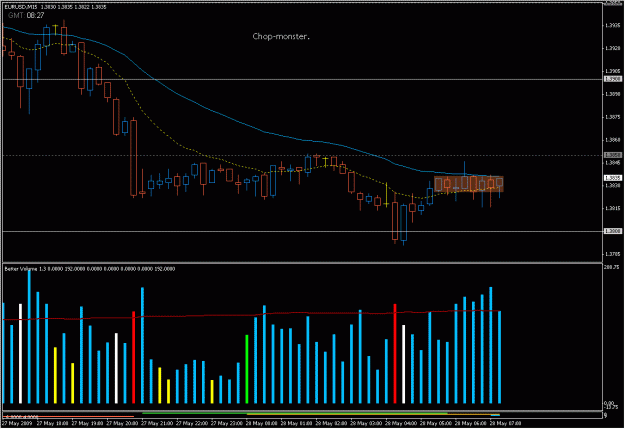
Task: Click the '28 May 00:00' time label
Action: coord(261,423)
